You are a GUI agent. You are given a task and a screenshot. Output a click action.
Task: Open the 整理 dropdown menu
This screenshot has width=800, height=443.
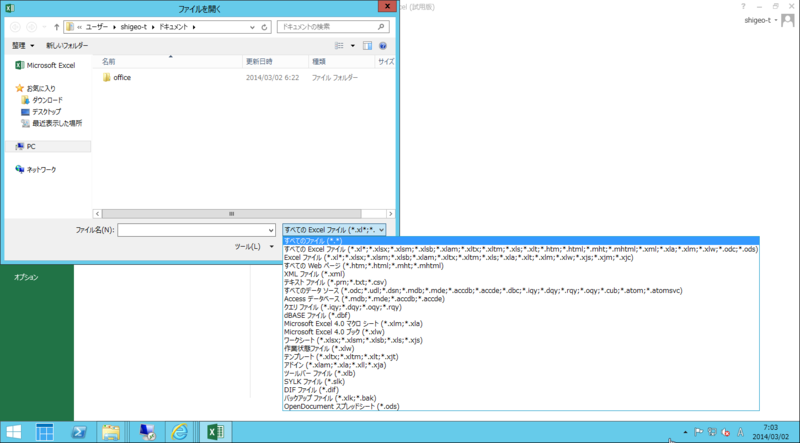click(23, 45)
